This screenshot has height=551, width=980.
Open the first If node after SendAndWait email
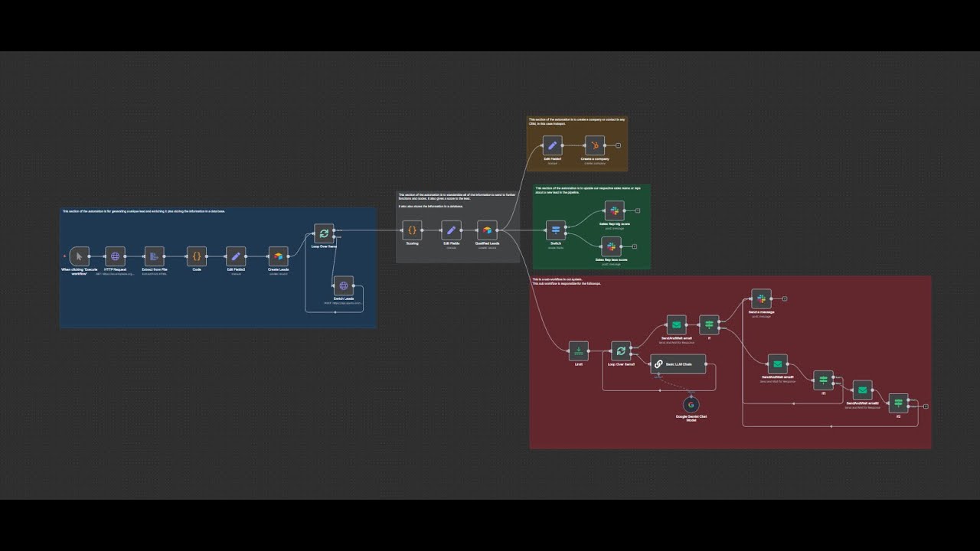tap(709, 324)
